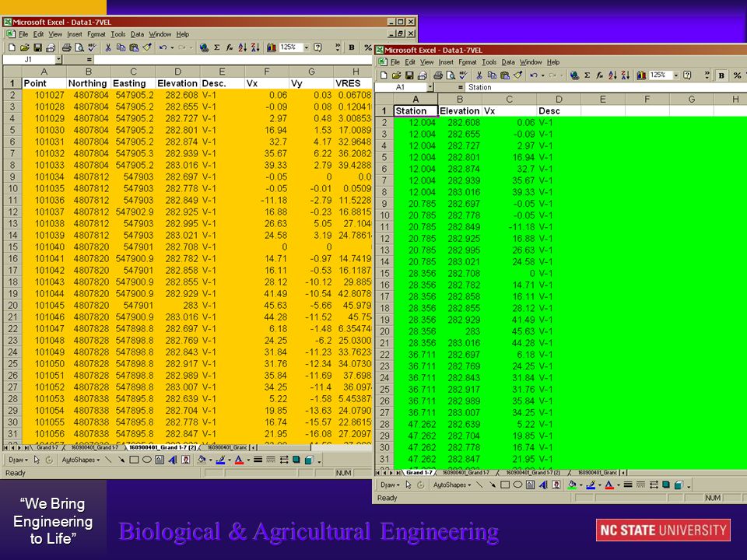Image resolution: width=747 pixels, height=560 pixels.
Task: Open File menu in left Excel window
Action: point(23,34)
